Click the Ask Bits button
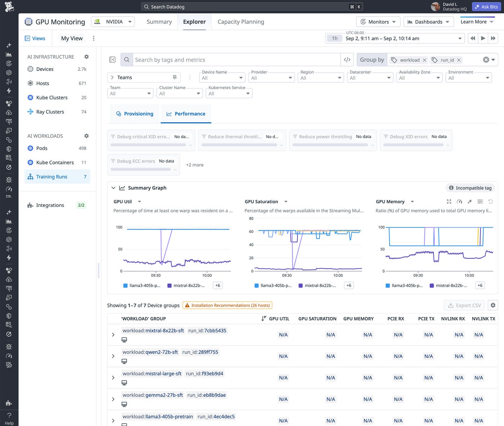 (486, 7)
